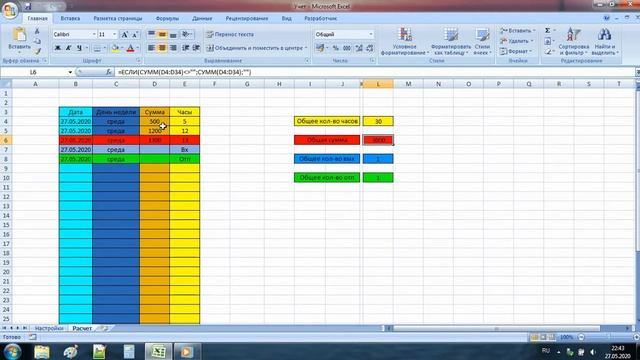This screenshot has width=640, height=360.
Task: Click the decrease decimal icon
Action: tap(370, 48)
